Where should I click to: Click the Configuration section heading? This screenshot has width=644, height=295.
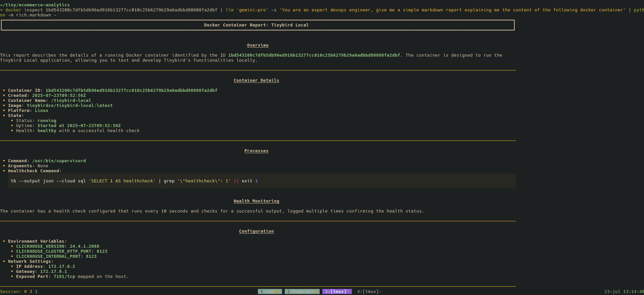(256, 231)
